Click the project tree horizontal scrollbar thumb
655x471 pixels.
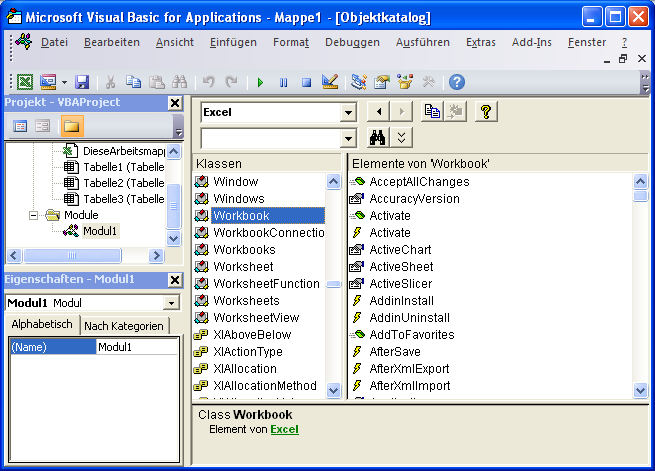coord(72,255)
